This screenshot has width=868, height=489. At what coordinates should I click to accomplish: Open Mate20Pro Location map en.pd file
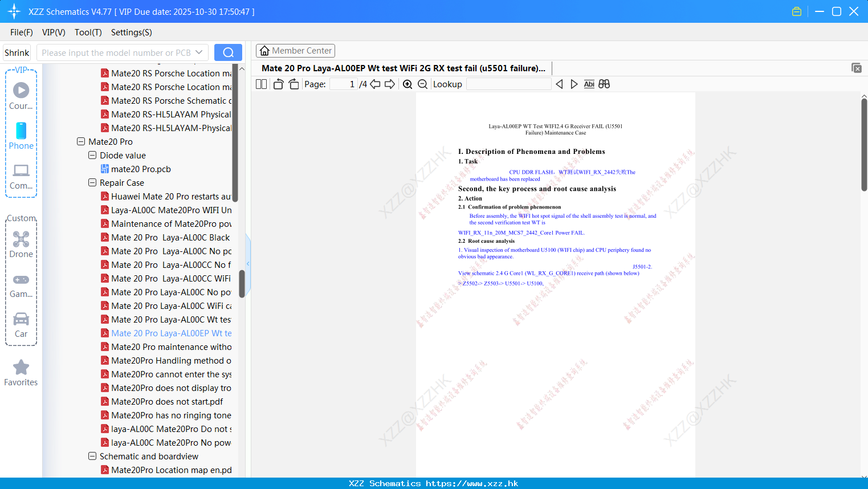click(x=166, y=470)
